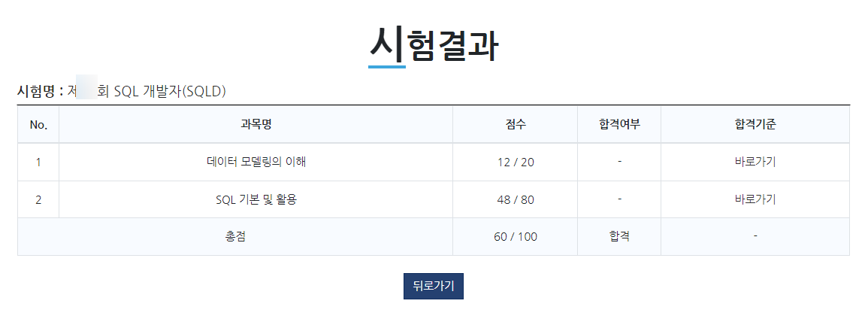The image size is (868, 328).
Task: Click the 12 / 20 score cell
Action: coord(516,162)
